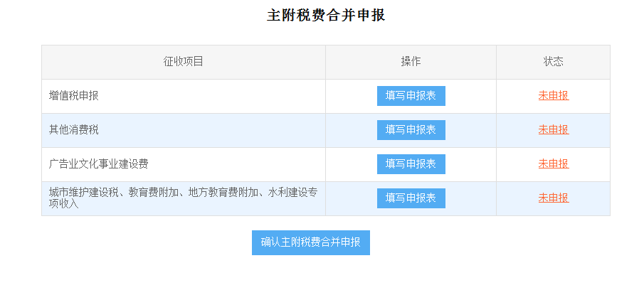Click the 水利建设专 text in last row
The width and height of the screenshot is (644, 295).
click(293, 193)
